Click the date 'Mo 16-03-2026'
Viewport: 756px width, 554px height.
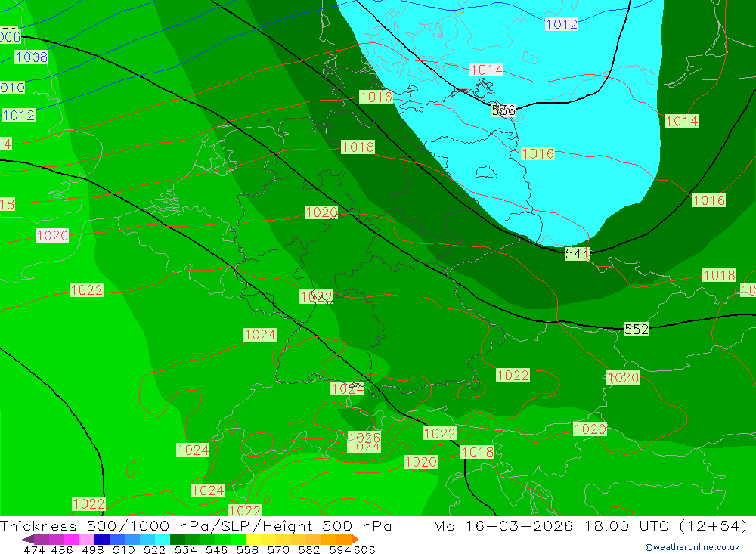click(503, 525)
